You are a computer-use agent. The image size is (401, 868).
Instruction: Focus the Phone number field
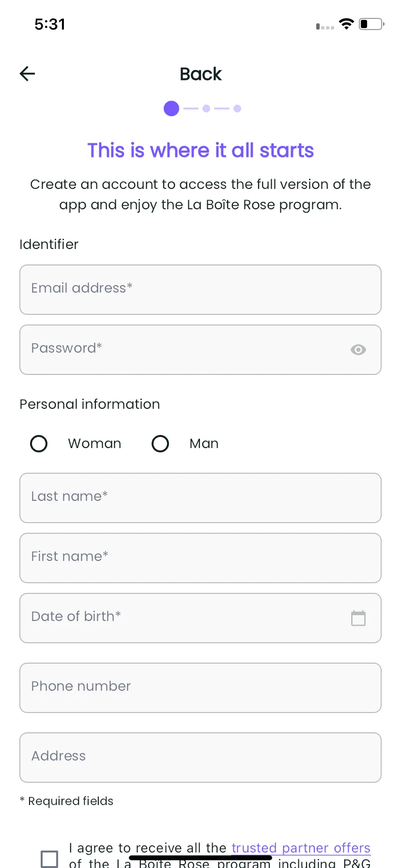pyautogui.click(x=200, y=688)
